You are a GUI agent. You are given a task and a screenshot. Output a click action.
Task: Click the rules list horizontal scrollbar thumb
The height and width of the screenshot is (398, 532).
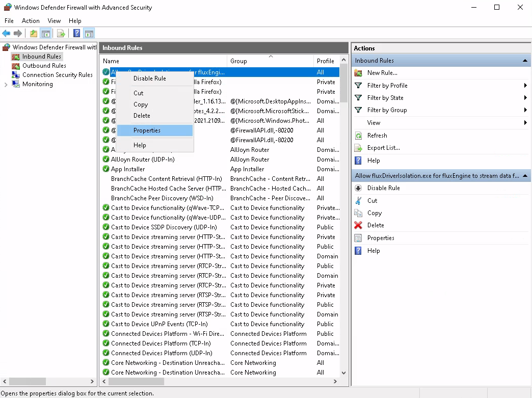pos(136,381)
